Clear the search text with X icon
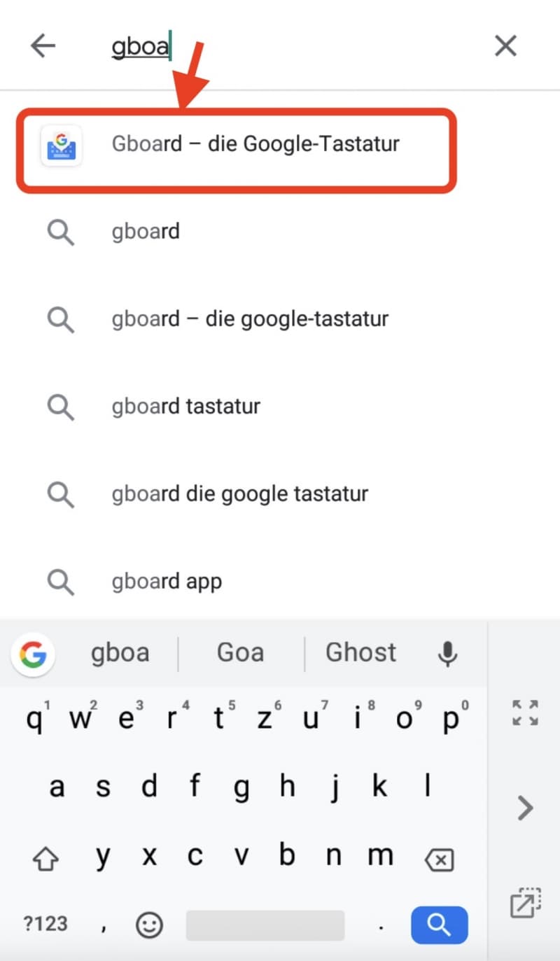 (x=505, y=46)
